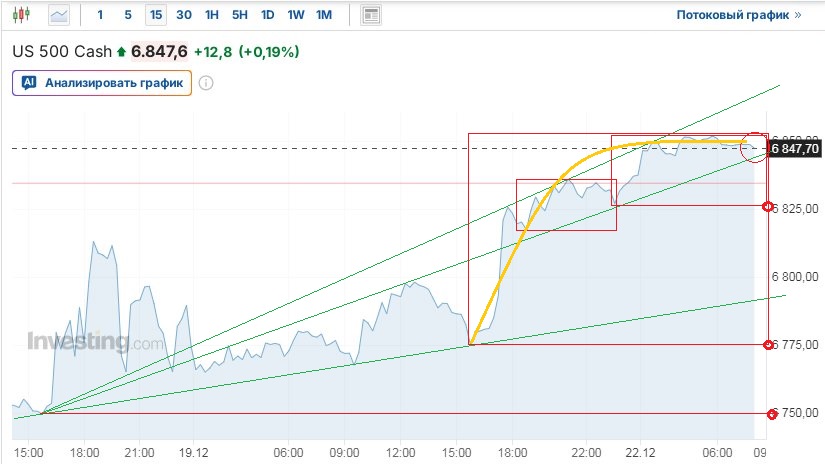Click the red circle around the latest price point
The height and width of the screenshot is (464, 825).
tap(754, 148)
